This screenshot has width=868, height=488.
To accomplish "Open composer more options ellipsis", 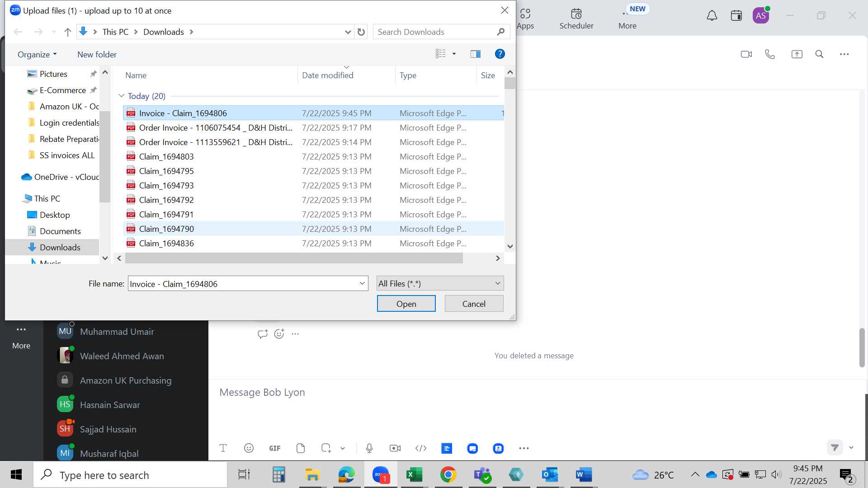I will (x=524, y=448).
